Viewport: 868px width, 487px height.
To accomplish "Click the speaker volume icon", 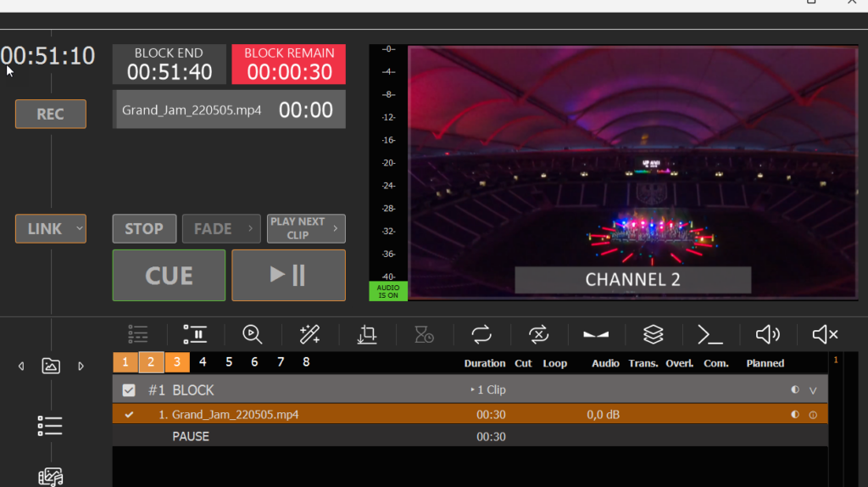I will click(767, 334).
